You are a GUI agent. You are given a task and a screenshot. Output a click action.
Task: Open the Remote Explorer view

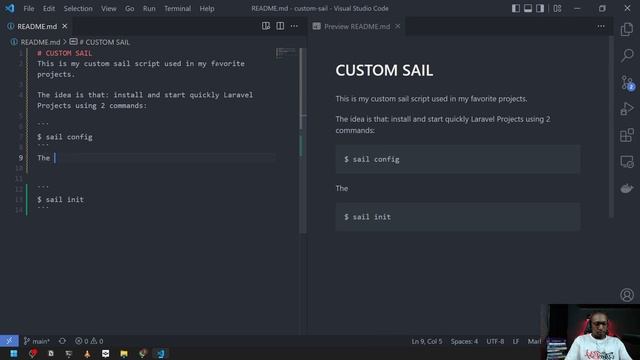tap(627, 162)
